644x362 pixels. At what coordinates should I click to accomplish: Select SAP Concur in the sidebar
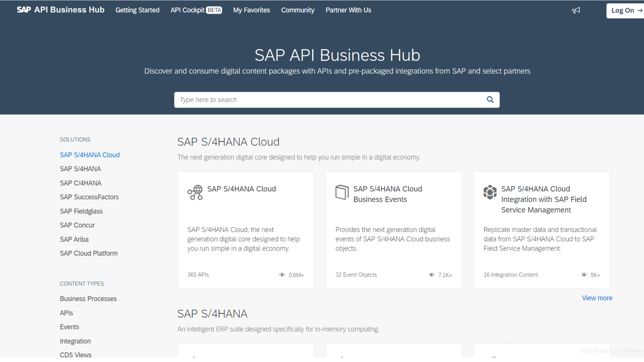[77, 225]
